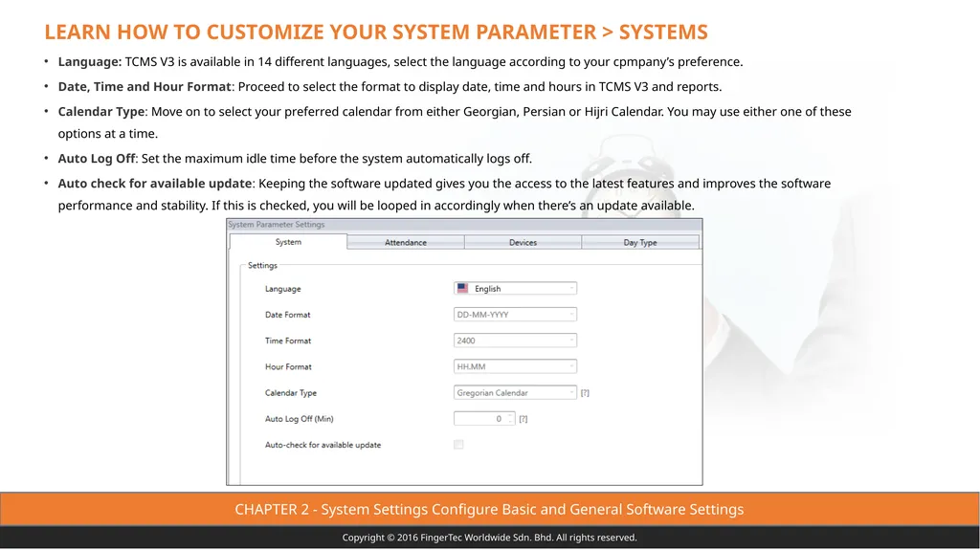Click the 'Settings' group heading
Screen dimensions: 980x550
tap(262, 266)
